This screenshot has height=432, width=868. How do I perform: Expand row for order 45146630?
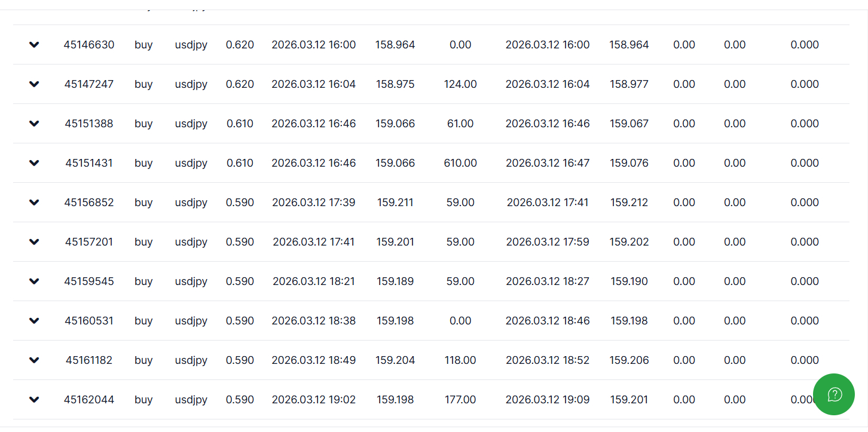coord(34,45)
